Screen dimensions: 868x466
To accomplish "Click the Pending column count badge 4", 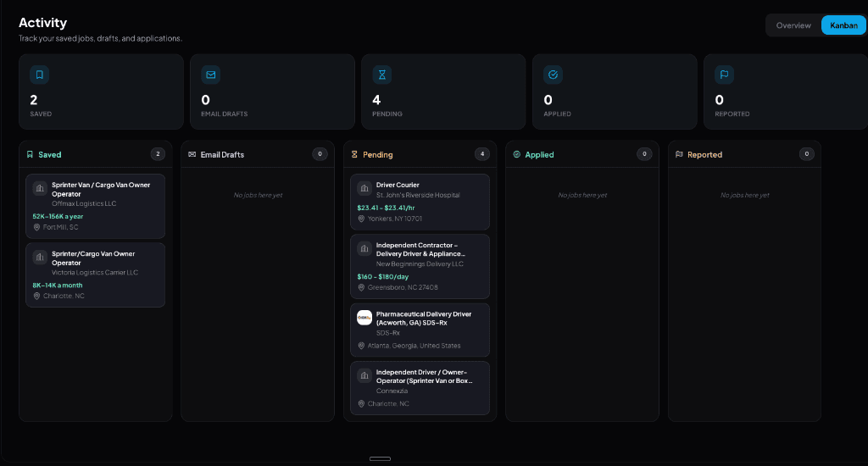I will (482, 154).
